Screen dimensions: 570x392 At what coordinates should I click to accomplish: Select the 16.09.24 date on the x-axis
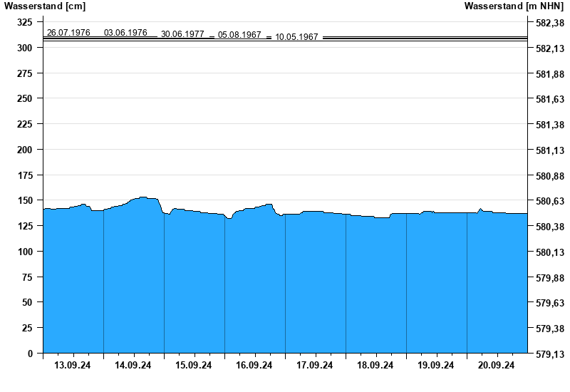[x=254, y=366]
